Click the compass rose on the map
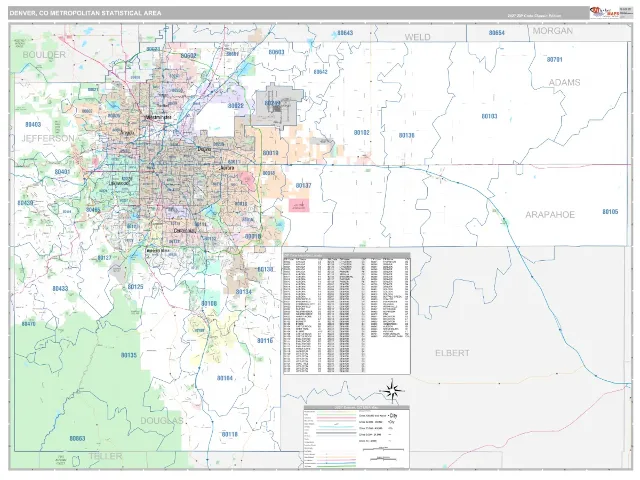 (x=392, y=391)
